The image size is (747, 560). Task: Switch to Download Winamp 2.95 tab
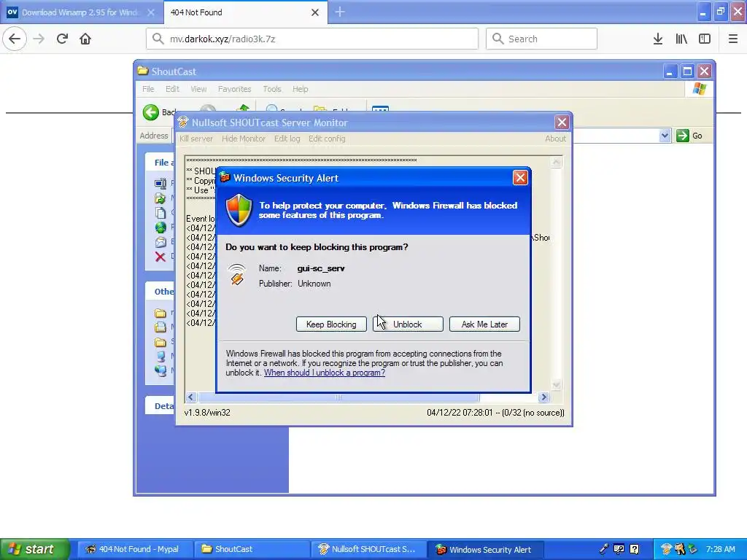point(80,12)
